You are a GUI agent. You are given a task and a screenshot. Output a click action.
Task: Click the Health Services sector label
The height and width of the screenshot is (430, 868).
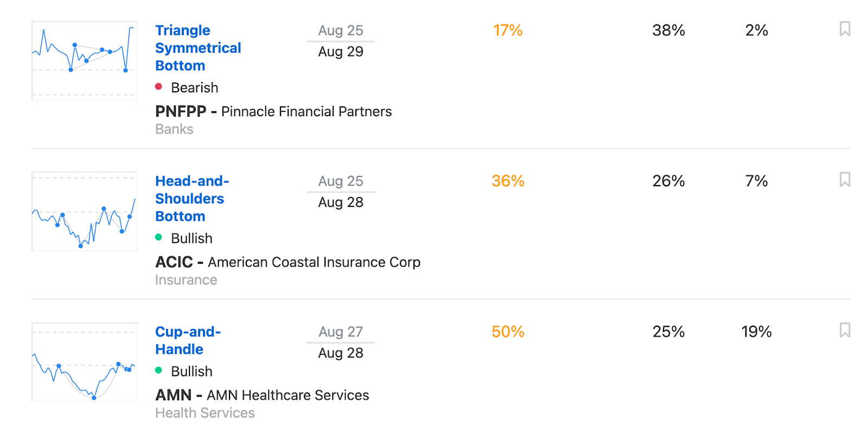pos(205,413)
